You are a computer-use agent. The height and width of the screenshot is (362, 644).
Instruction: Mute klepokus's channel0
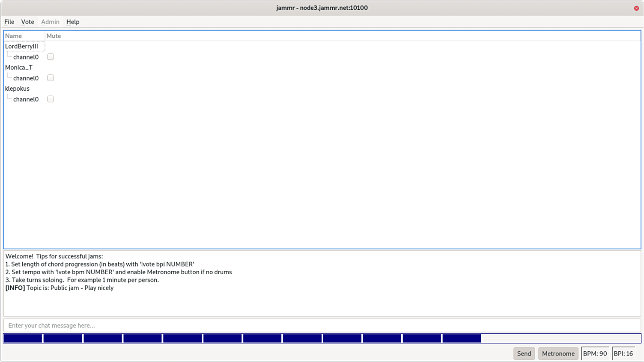click(50, 99)
